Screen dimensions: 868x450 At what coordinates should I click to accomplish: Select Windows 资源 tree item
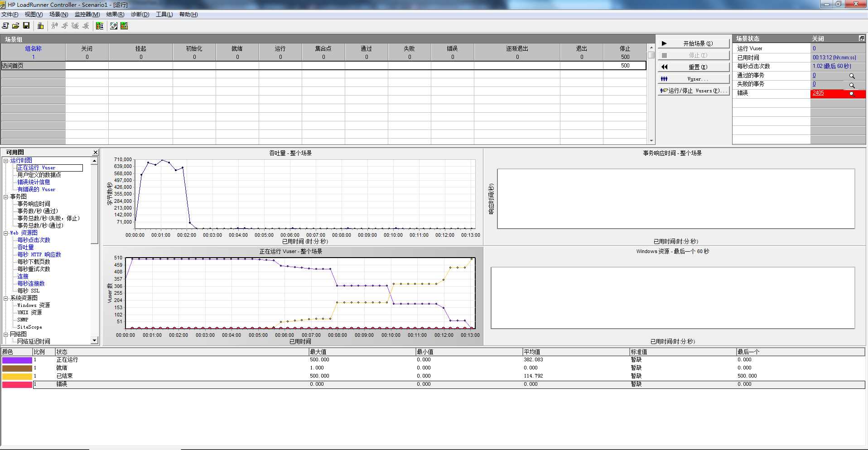click(34, 306)
